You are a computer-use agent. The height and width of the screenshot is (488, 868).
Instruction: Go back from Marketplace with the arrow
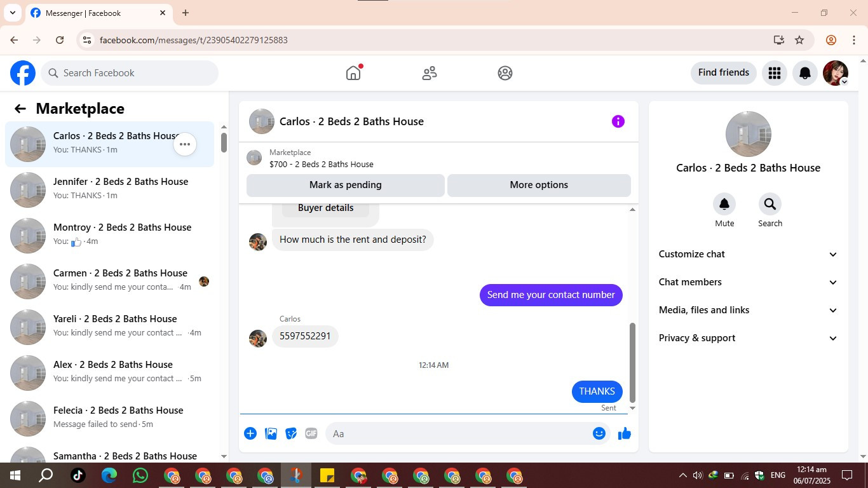tap(20, 109)
